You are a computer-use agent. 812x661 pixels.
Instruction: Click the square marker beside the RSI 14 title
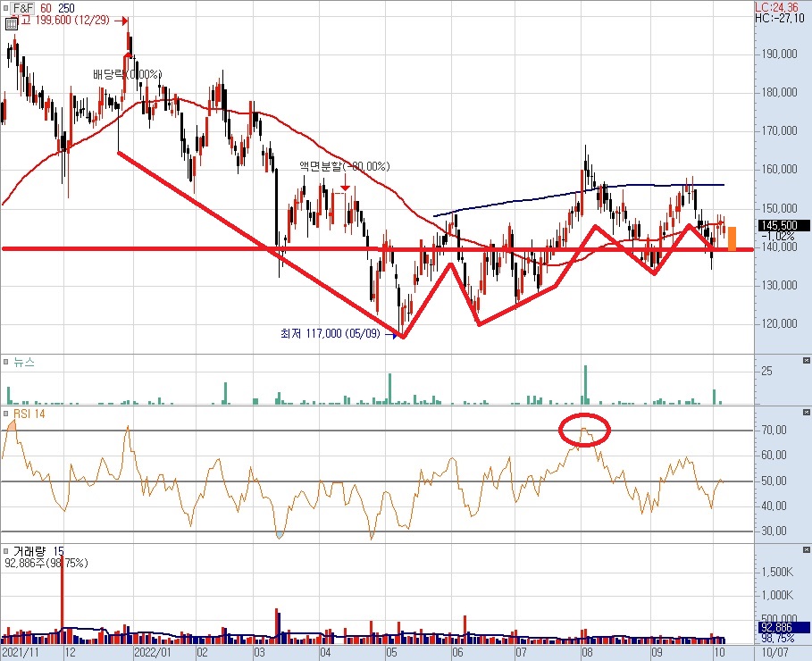pos(5,414)
